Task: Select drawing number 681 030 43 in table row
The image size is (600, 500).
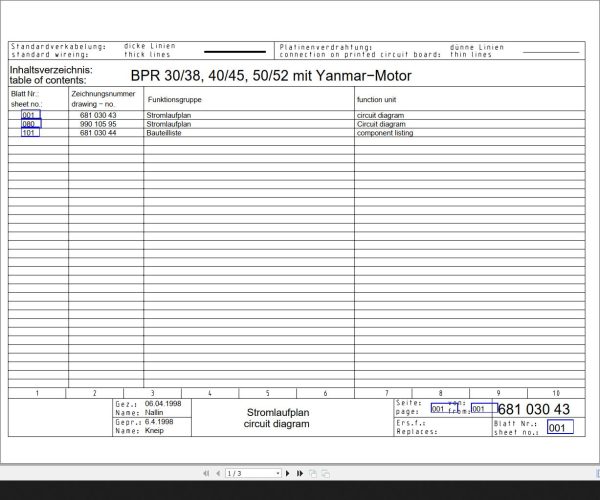Action: [x=98, y=115]
